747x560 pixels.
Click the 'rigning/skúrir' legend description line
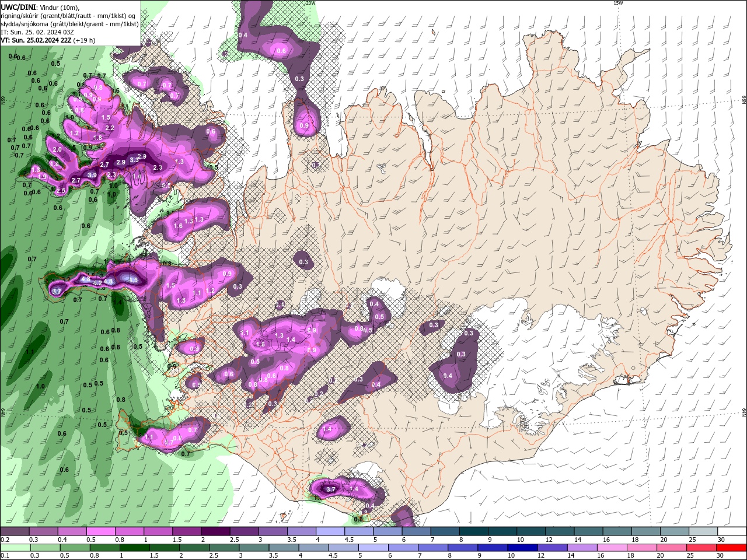(x=69, y=15)
